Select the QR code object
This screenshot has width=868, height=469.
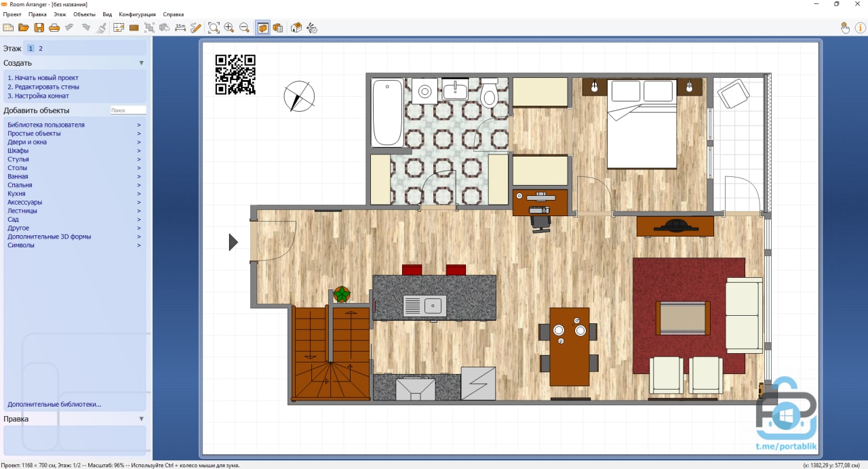[235, 75]
